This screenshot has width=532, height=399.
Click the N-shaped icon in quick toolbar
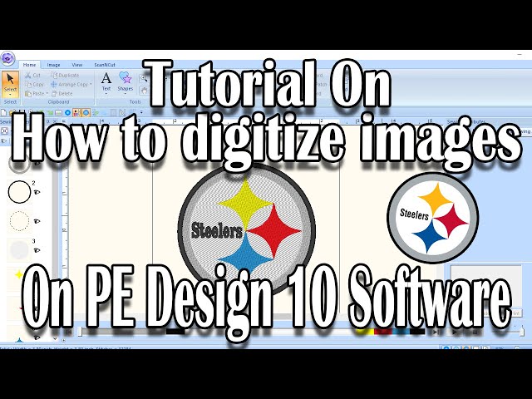click(x=122, y=112)
